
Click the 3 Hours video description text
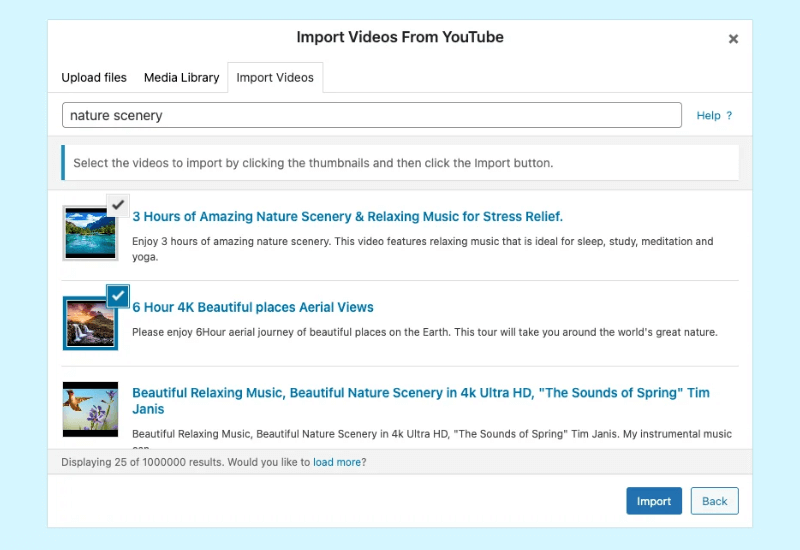click(422, 248)
